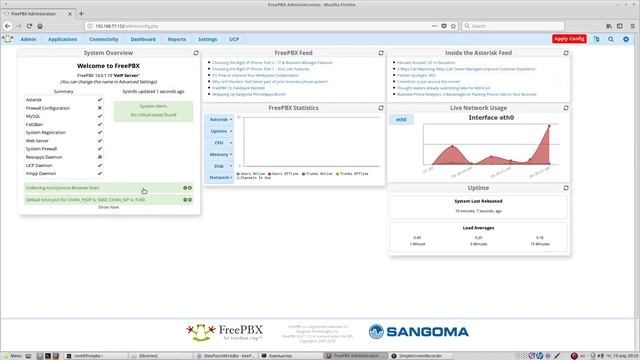
Task: Expand the Network statistics dropdown
Action: [x=220, y=178]
